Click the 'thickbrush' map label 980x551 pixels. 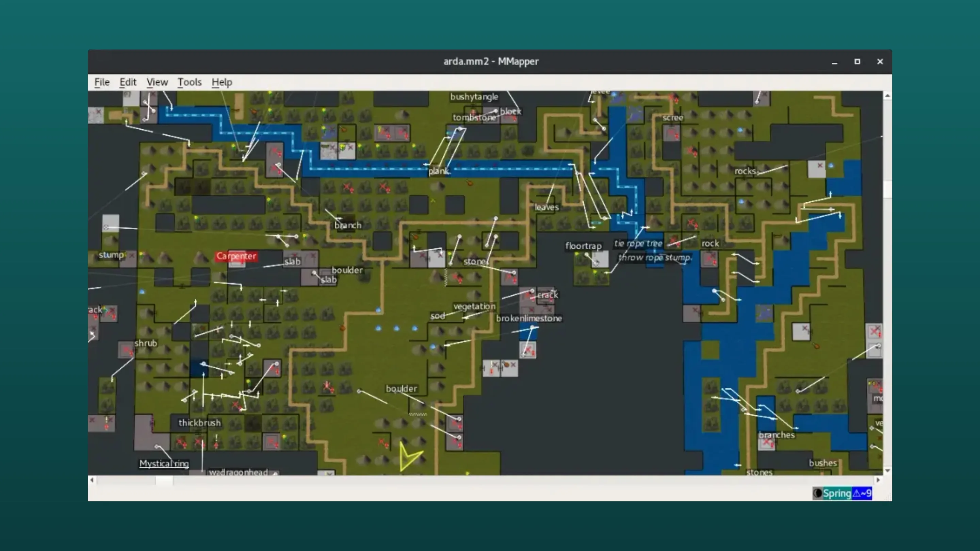click(199, 422)
